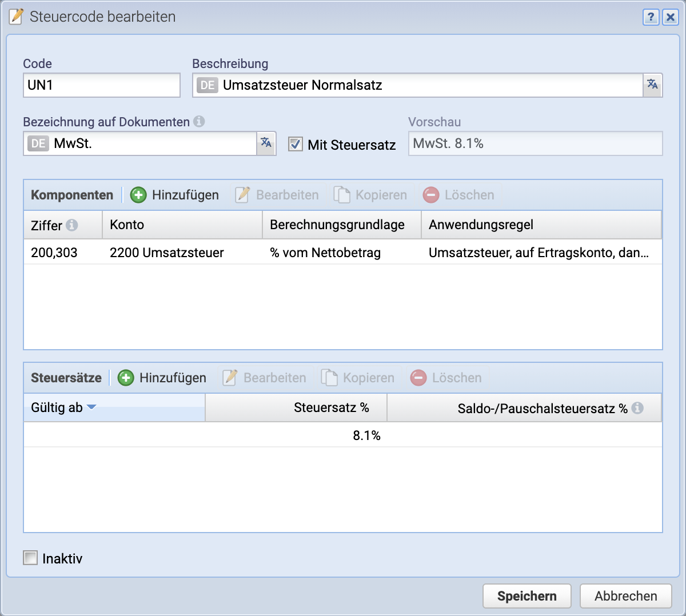Open the translation icon next to Beschreibung
The image size is (686, 616).
(653, 85)
